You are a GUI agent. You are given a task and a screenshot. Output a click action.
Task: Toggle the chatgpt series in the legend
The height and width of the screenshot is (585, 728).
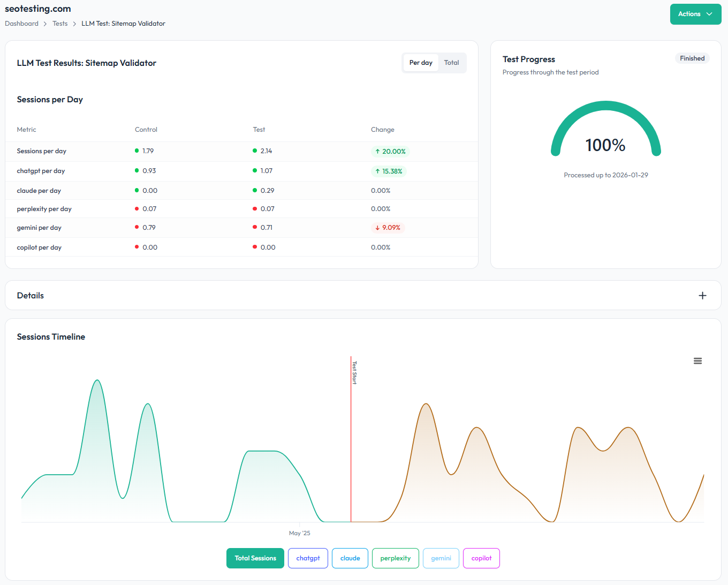point(308,558)
